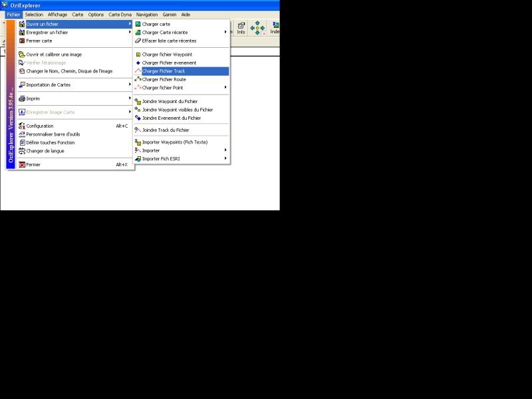This screenshot has width=532, height=399.
Task: Click the Charger Carte récente icon
Action: (x=138, y=32)
